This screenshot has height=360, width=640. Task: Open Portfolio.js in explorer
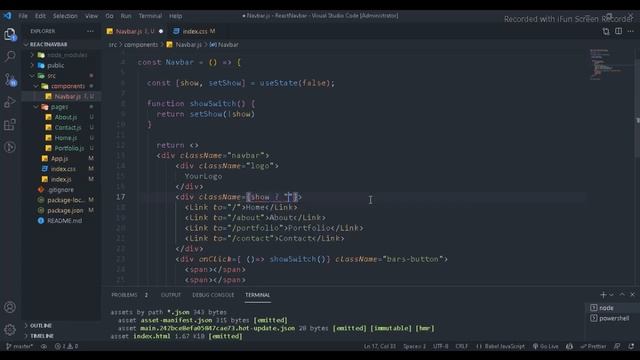pyautogui.click(x=69, y=148)
